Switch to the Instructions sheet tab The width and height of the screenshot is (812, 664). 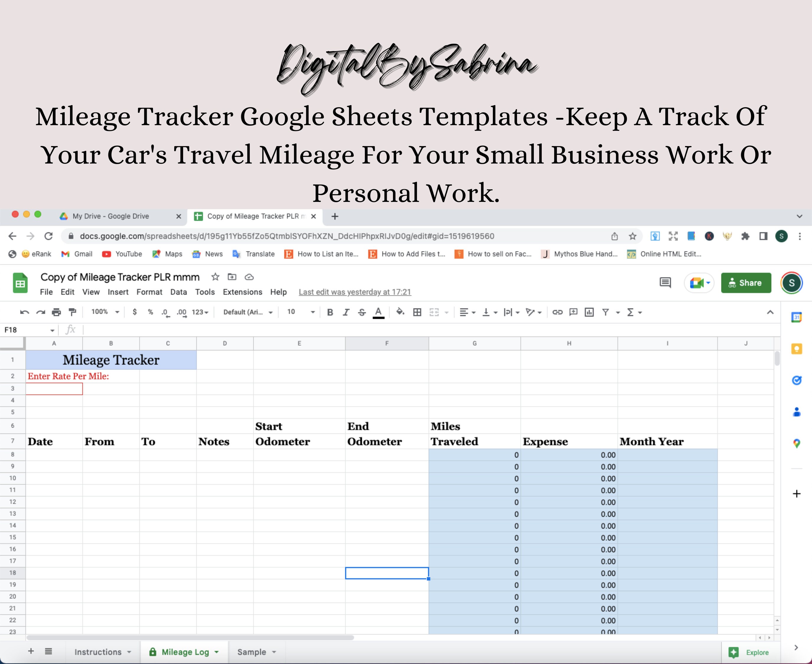click(102, 652)
